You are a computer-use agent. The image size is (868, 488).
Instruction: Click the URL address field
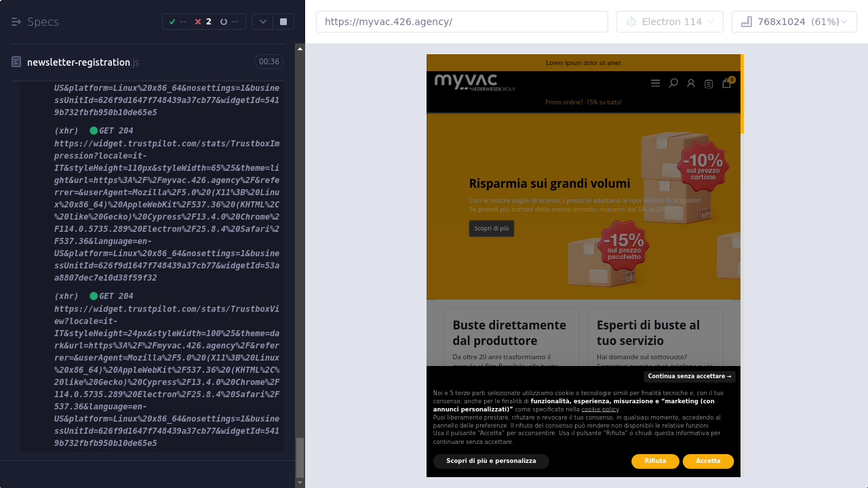[x=462, y=22]
